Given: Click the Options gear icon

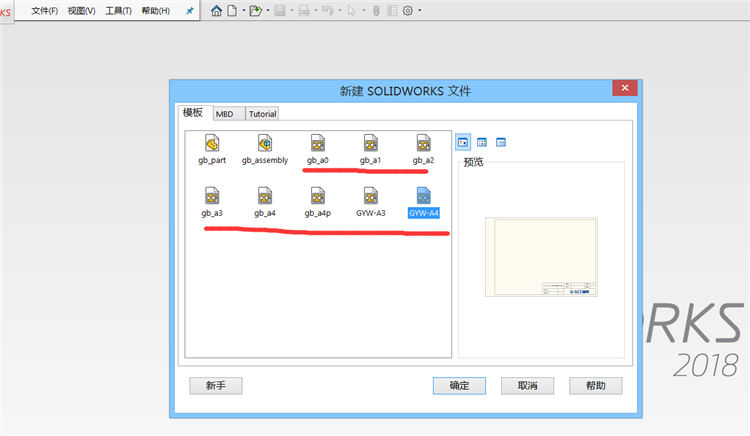Looking at the screenshot, I should click(x=408, y=11).
